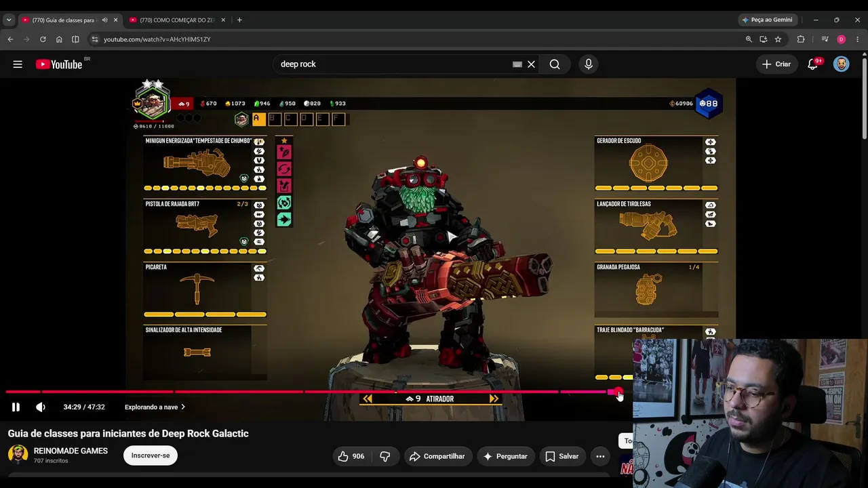Reload the YouTube page
The image size is (868, 488).
click(43, 39)
